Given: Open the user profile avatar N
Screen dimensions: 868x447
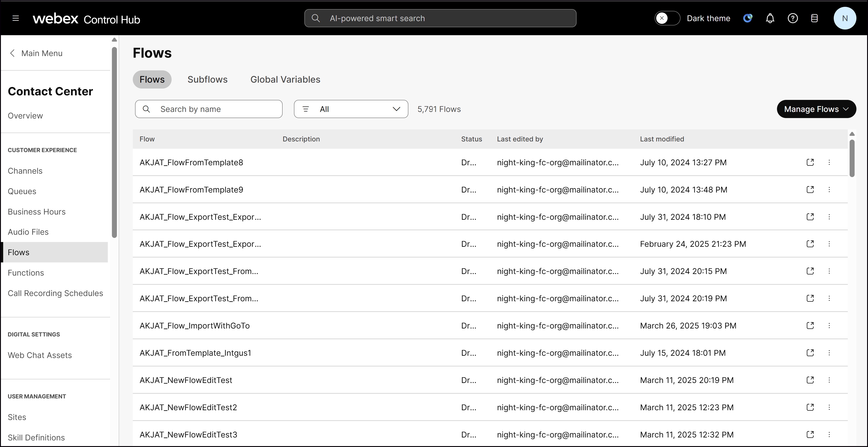Looking at the screenshot, I should click(x=845, y=18).
